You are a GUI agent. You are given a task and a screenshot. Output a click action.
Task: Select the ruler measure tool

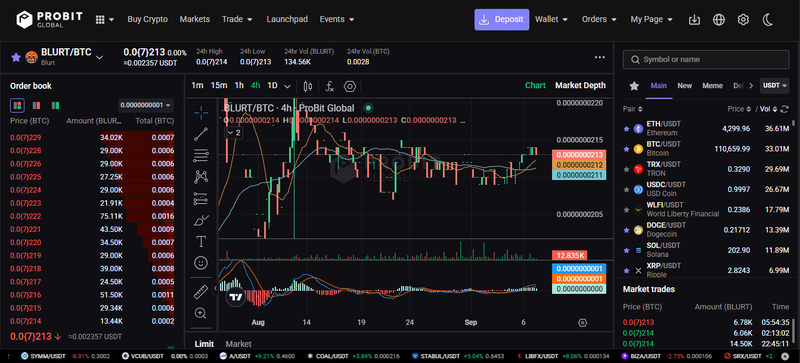[201, 292]
